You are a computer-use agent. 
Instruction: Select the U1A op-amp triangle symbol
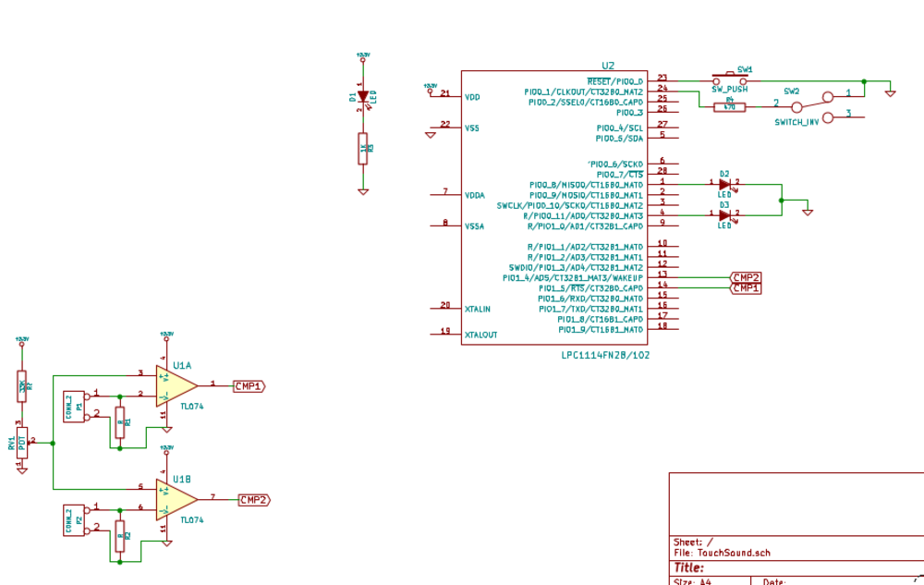176,386
